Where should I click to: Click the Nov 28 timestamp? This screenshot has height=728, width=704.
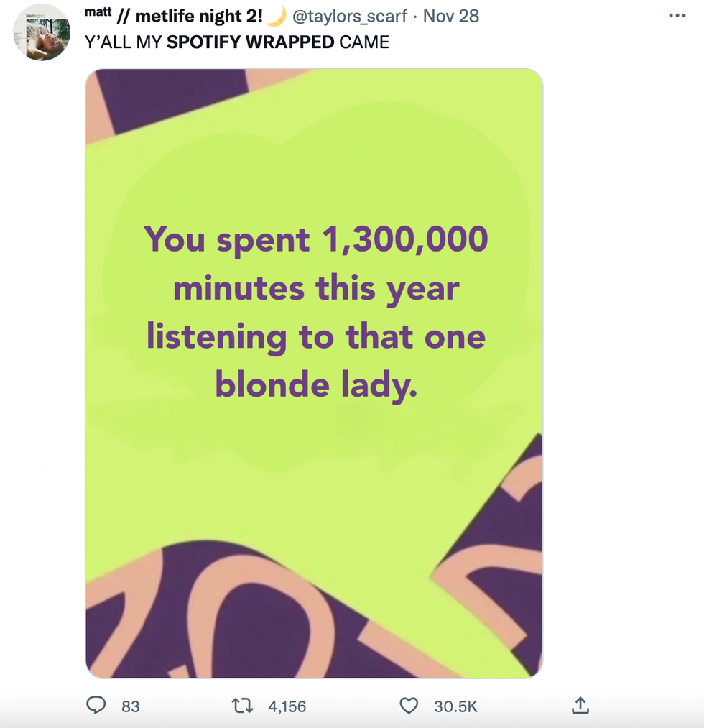click(x=451, y=16)
